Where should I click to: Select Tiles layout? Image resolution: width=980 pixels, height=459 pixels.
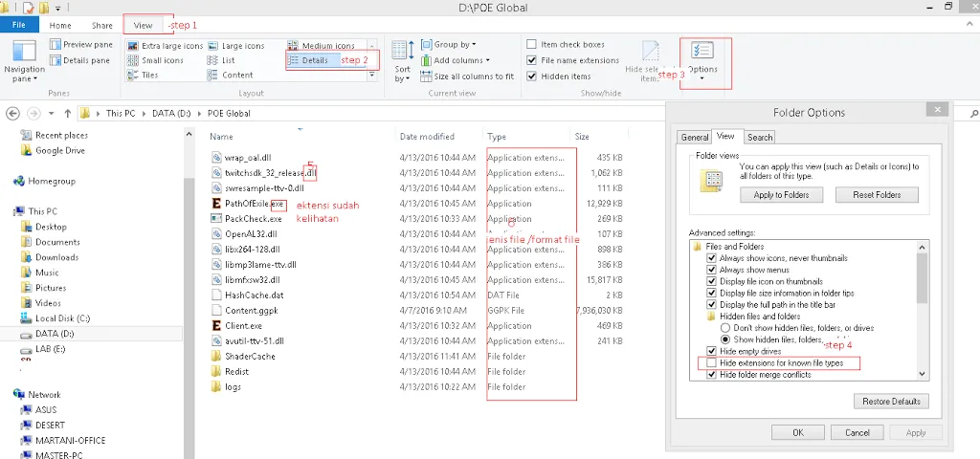143,75
